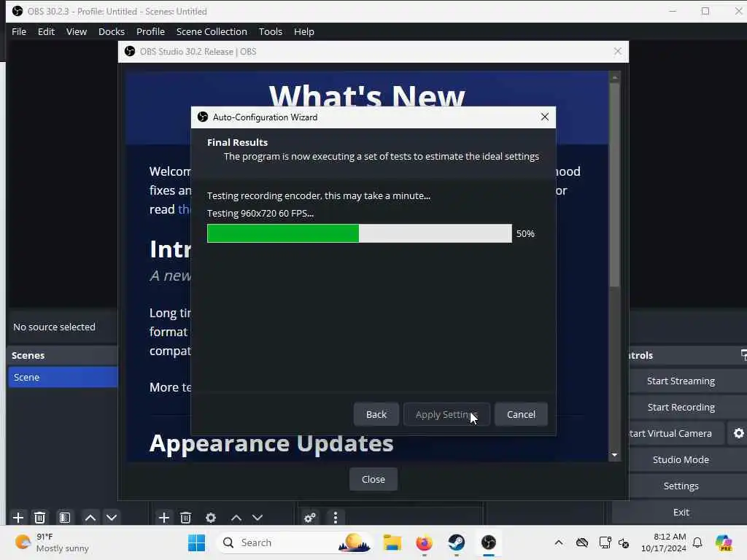Remove selected scene with trash icon
The image size is (747, 560).
(x=40, y=517)
